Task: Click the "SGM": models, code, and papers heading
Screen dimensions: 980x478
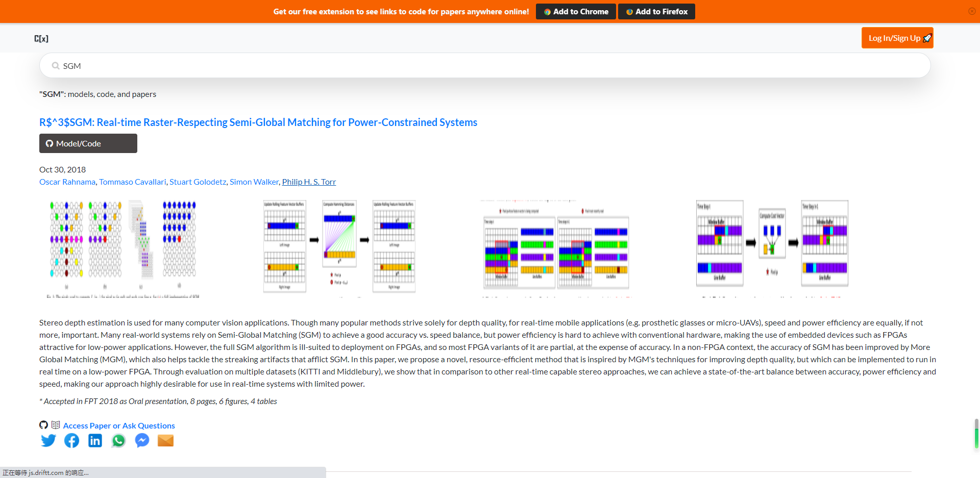Action: point(97,94)
